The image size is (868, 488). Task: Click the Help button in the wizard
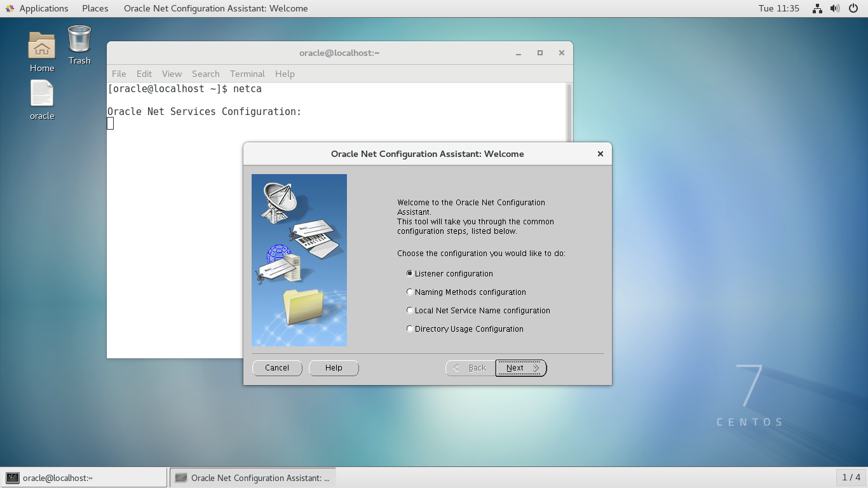point(334,368)
